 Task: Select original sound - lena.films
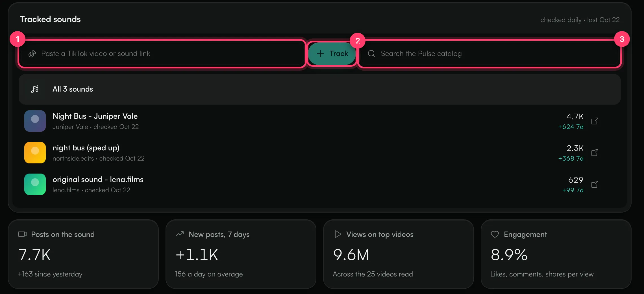(x=319, y=184)
